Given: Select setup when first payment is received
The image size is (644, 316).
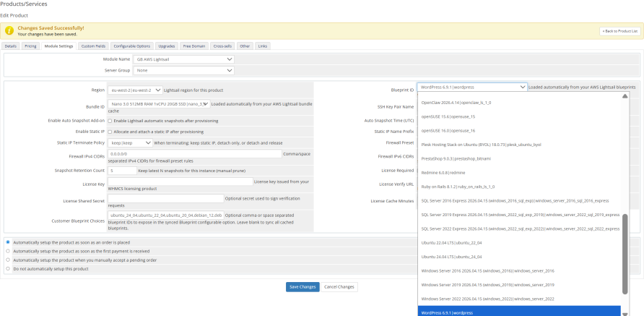Looking at the screenshot, I should tap(8, 251).
